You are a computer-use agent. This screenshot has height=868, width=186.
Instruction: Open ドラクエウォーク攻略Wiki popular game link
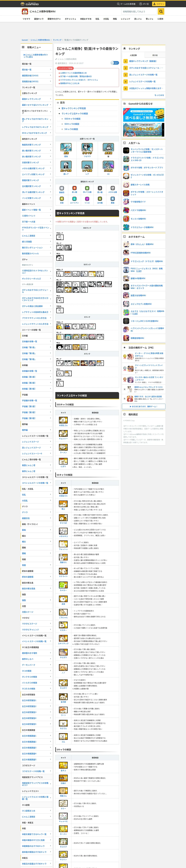tap(142, 227)
